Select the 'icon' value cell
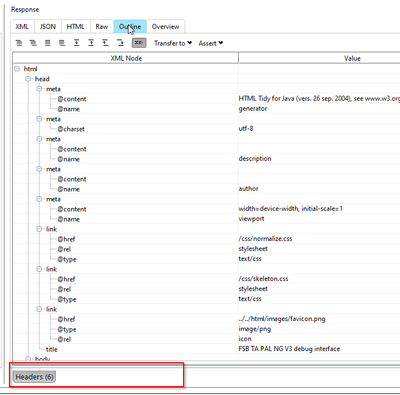Image resolution: width=400 pixels, height=395 pixels. (245, 339)
